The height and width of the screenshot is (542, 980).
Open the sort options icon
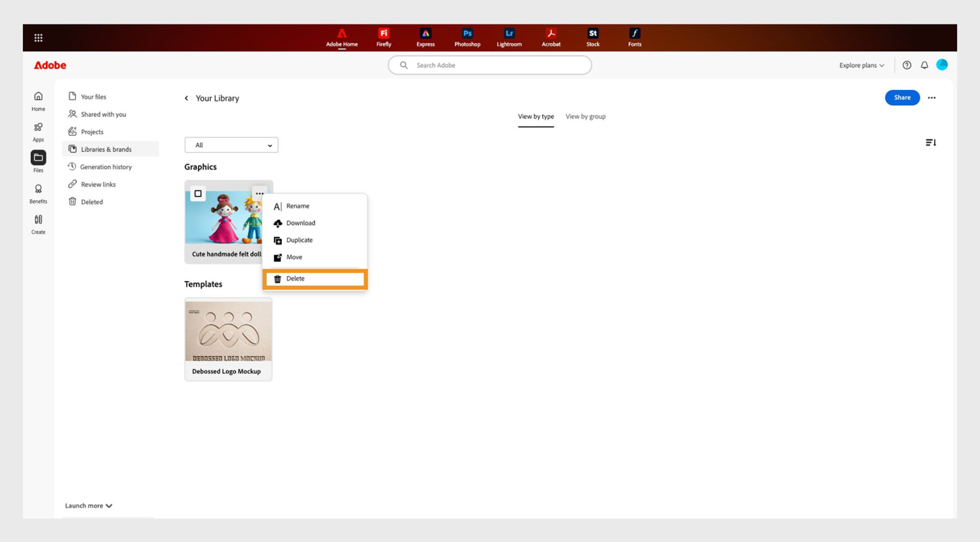point(930,143)
